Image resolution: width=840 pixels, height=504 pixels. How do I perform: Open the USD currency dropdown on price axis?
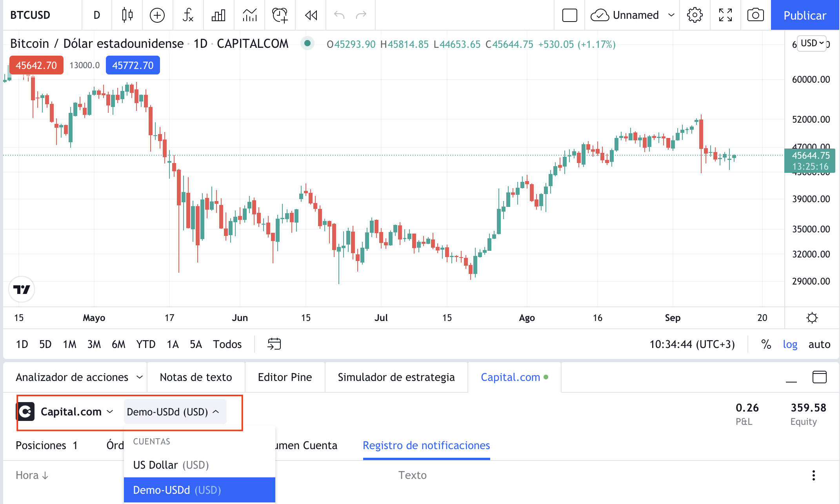tap(812, 43)
